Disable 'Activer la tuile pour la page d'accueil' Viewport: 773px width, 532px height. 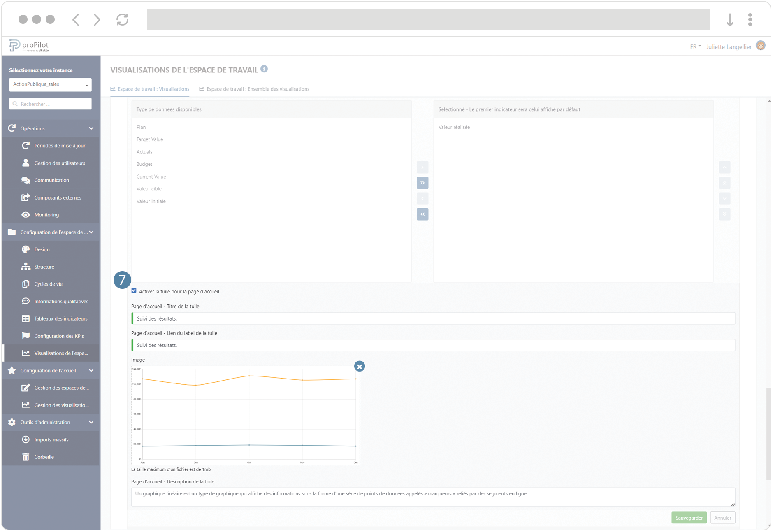tap(134, 290)
